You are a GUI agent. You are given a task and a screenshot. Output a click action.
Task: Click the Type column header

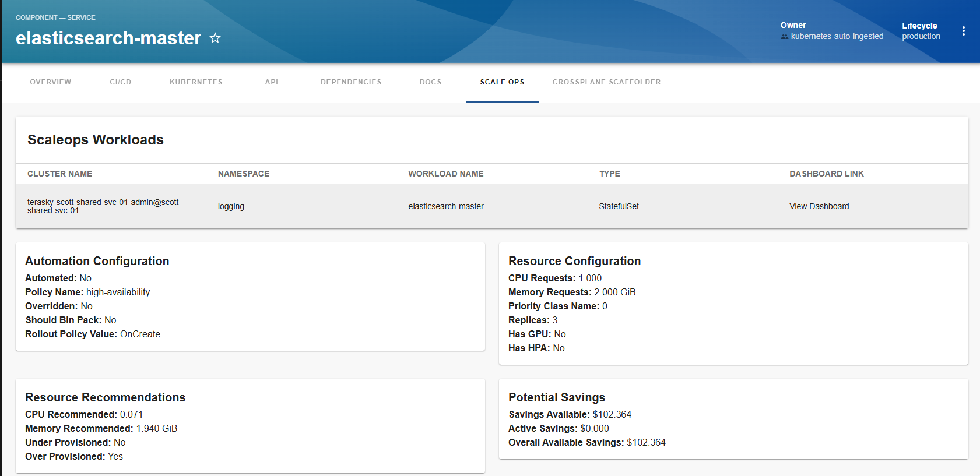(610, 174)
